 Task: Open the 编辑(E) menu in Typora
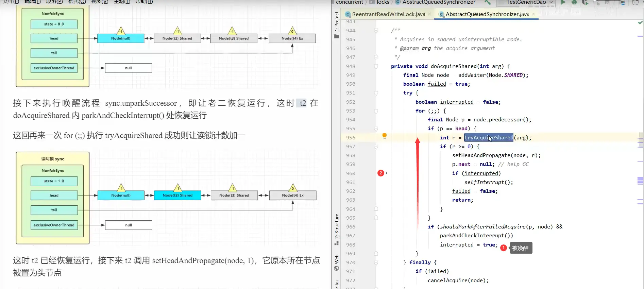click(33, 2)
